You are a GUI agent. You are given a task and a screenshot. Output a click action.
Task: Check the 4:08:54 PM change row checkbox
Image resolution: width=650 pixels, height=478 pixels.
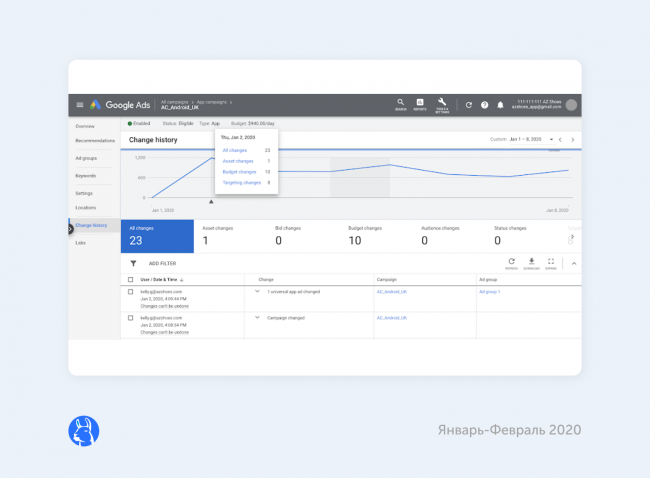click(x=130, y=317)
